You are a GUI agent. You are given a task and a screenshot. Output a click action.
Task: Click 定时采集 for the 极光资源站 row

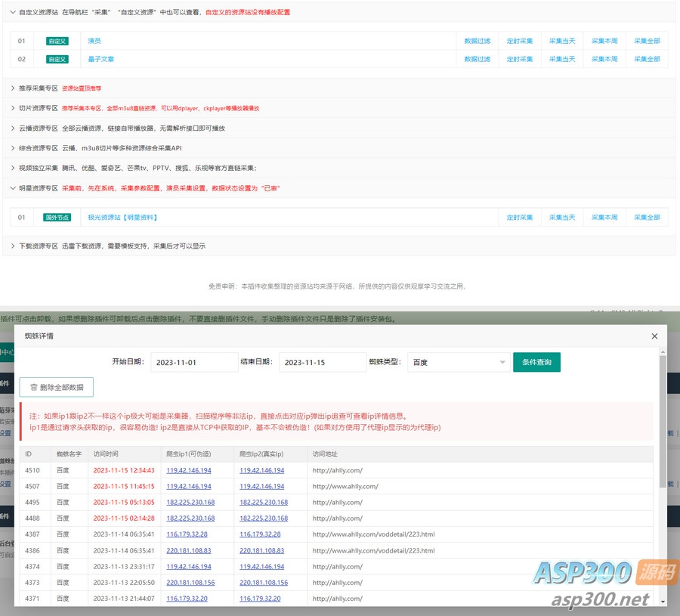[519, 218]
